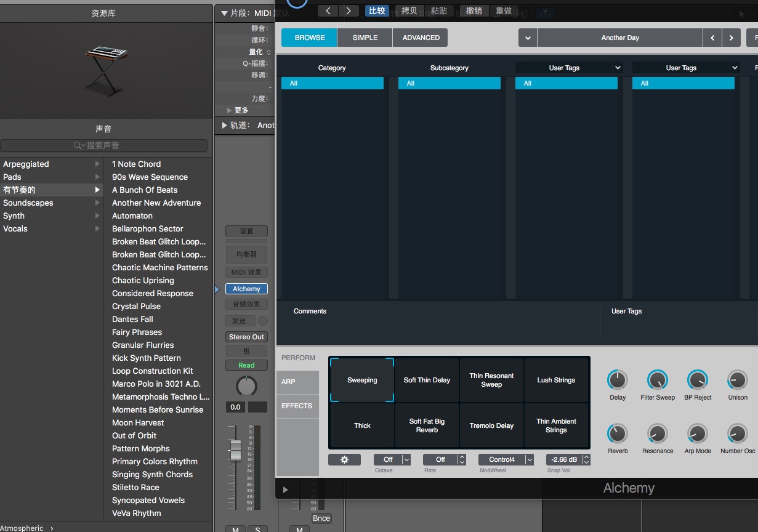Click the back arrow beside 比较
758x532 pixels.
[328, 10]
